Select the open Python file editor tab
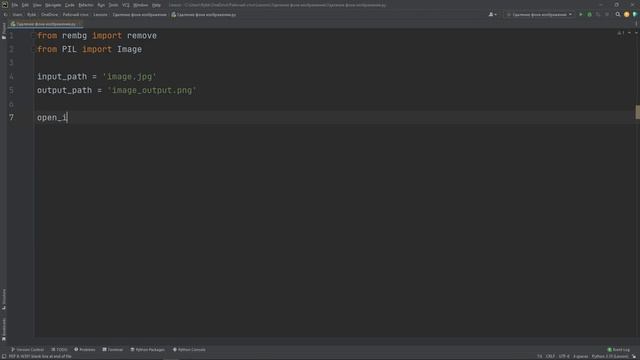The width and height of the screenshot is (640, 360). coord(45,24)
